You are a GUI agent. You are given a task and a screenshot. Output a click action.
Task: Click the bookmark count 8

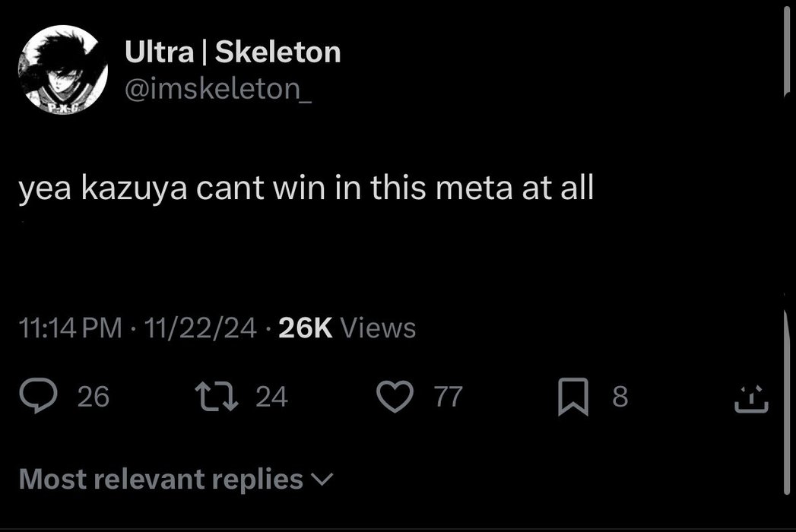pyautogui.click(x=620, y=397)
